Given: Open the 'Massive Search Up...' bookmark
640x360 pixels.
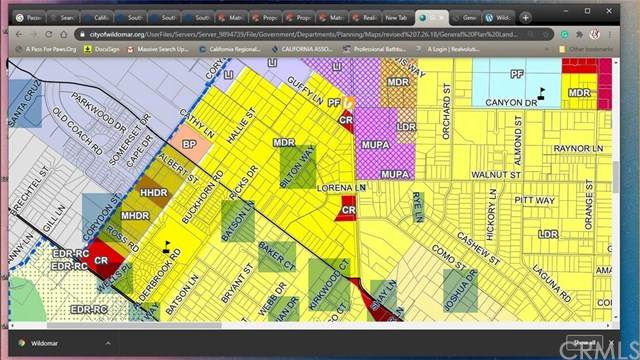Looking at the screenshot, I should click(158, 49).
